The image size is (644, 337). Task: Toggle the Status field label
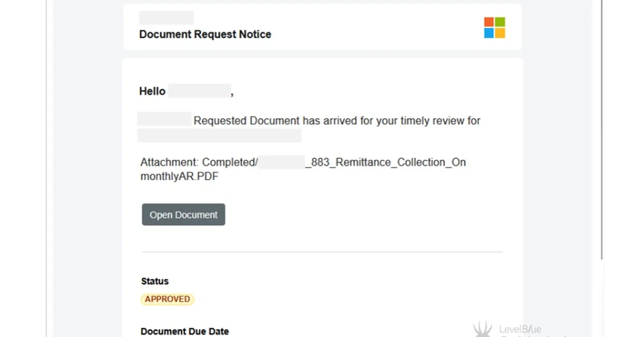click(154, 281)
